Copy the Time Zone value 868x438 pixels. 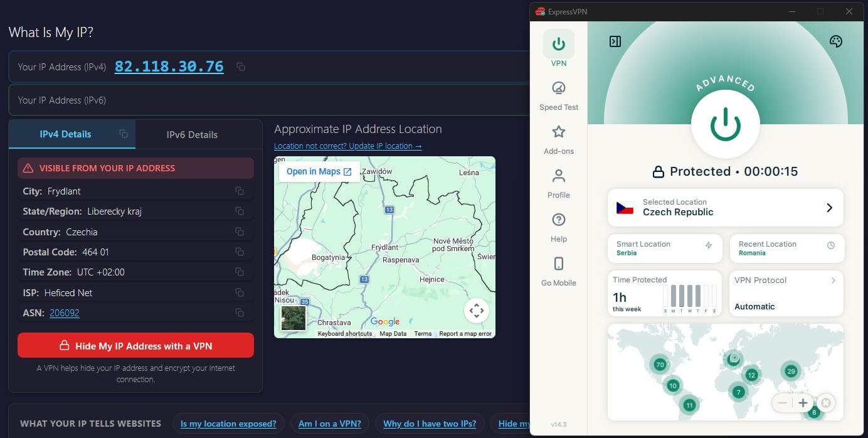pyautogui.click(x=239, y=272)
